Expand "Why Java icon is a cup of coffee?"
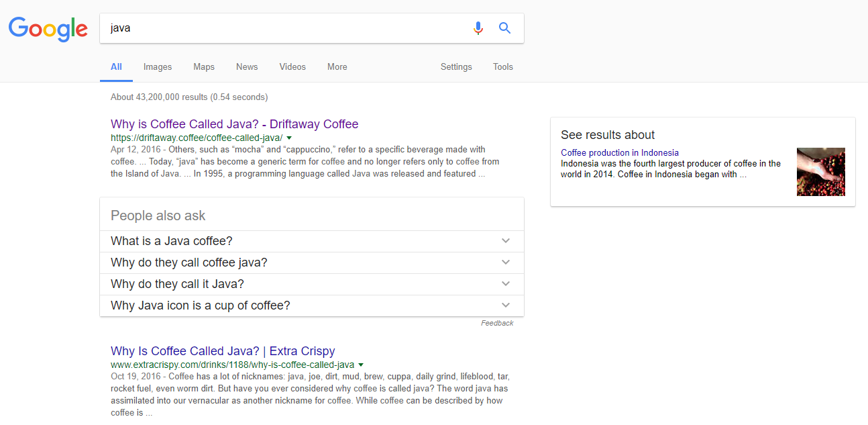868x425 pixels. (312, 305)
